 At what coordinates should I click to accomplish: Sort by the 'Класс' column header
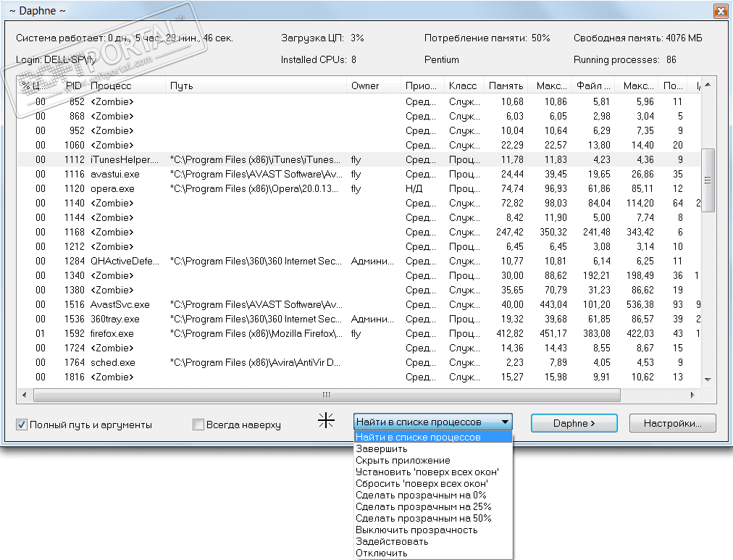pyautogui.click(x=463, y=85)
